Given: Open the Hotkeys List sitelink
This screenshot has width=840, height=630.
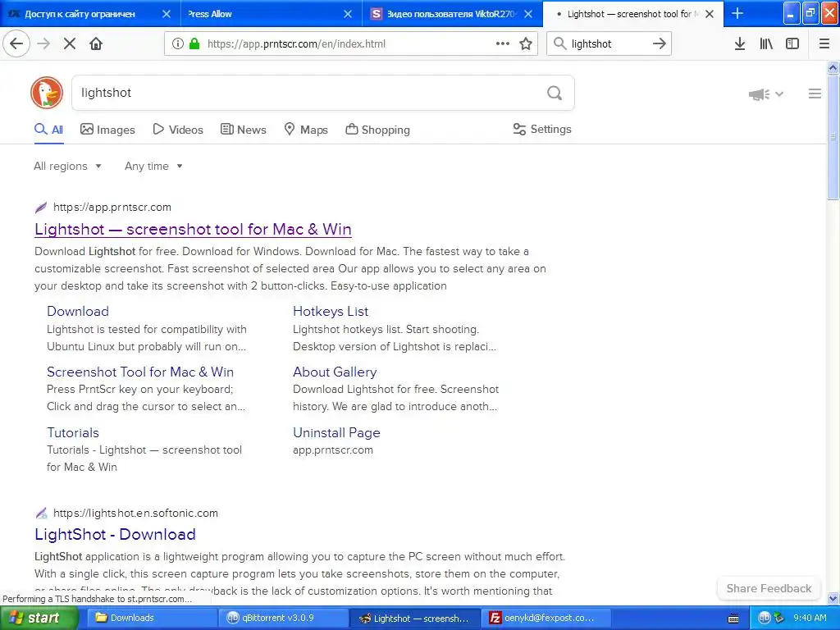Looking at the screenshot, I should coord(331,311).
